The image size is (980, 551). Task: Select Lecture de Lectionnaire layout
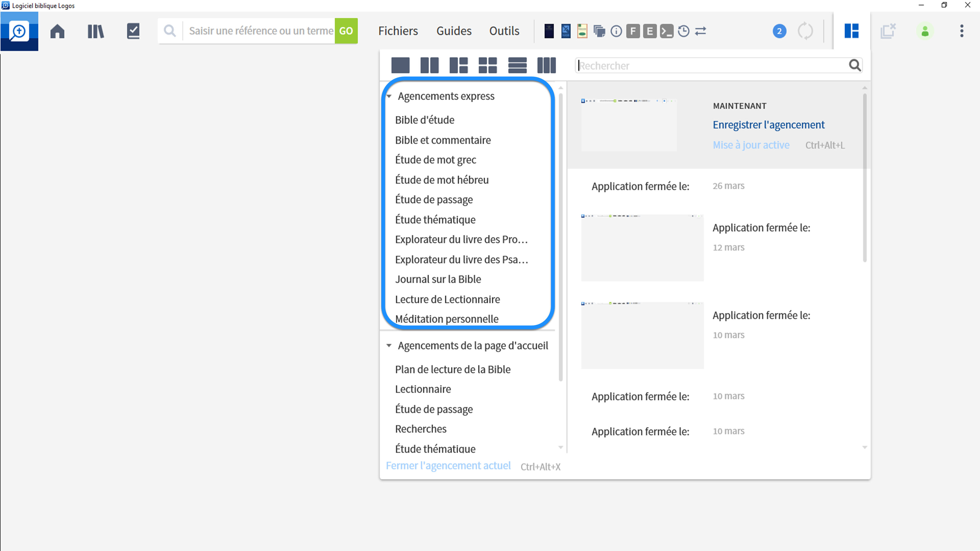click(447, 300)
